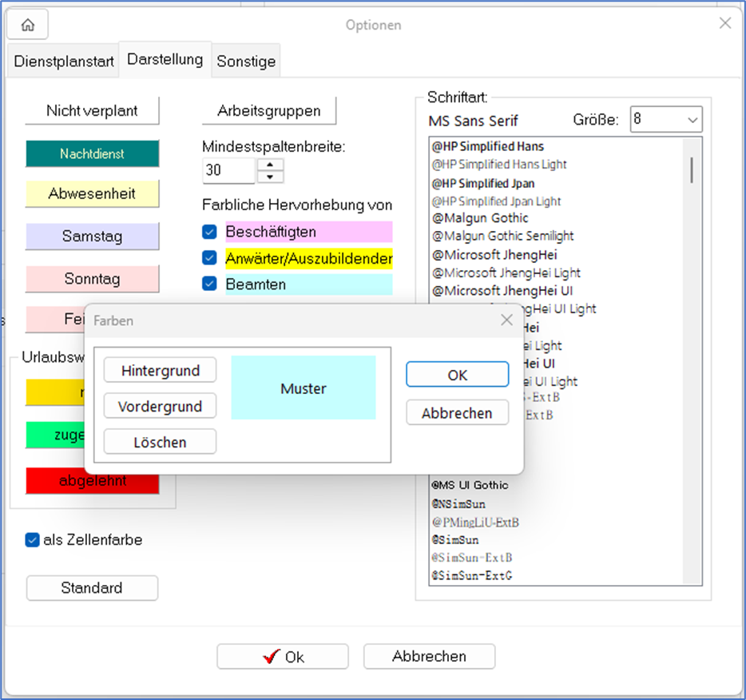The width and height of the screenshot is (746, 700).
Task: Disable the Beamten highlight checkbox
Action: [209, 284]
